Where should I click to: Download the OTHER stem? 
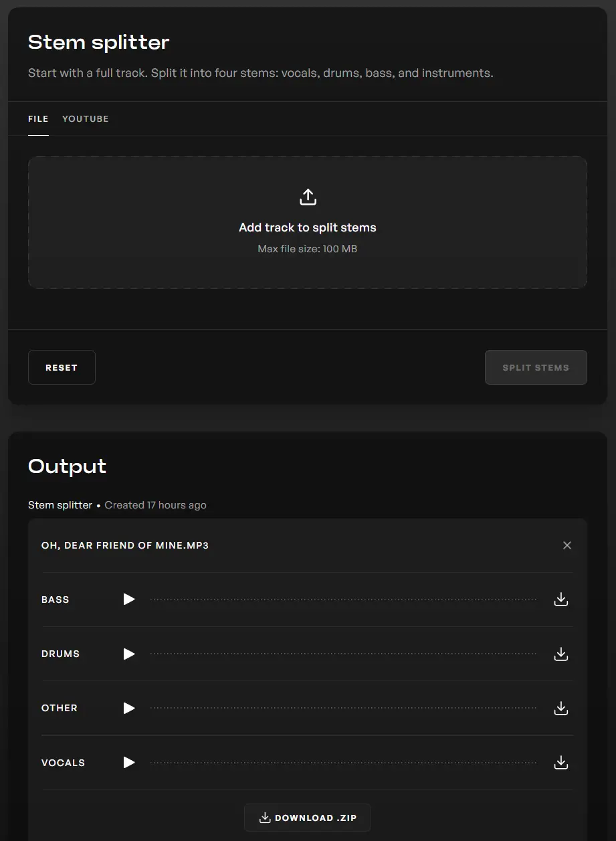pos(561,708)
